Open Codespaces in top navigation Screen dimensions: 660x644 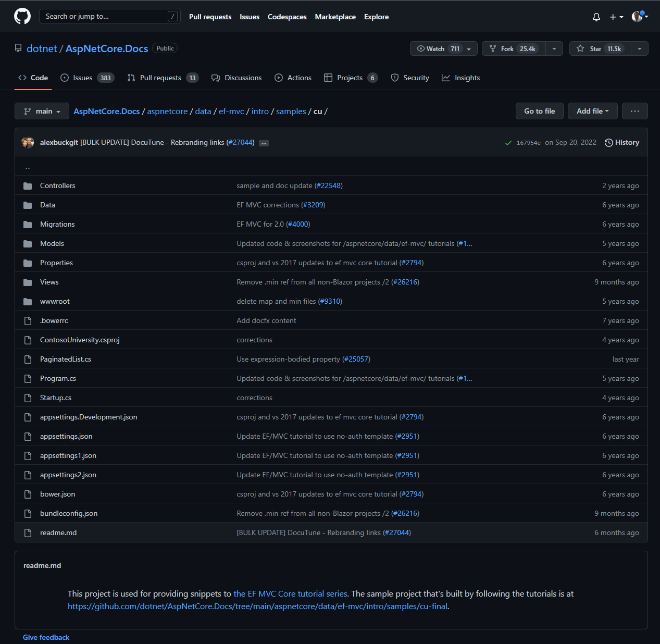click(287, 17)
